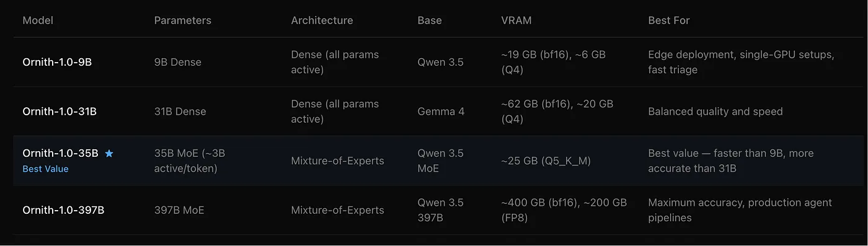Click the 397B MoE parameters cell
The image size is (868, 246).
tap(179, 210)
